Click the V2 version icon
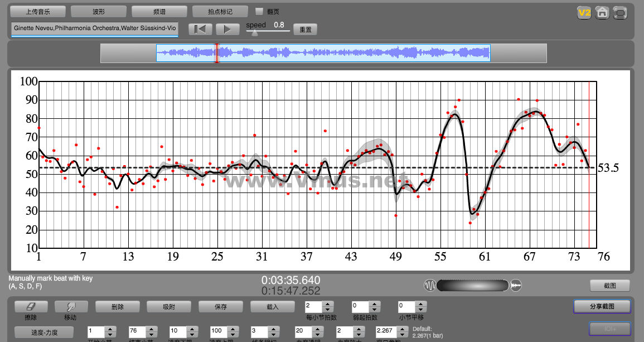The image size is (644, 342). coord(584,13)
